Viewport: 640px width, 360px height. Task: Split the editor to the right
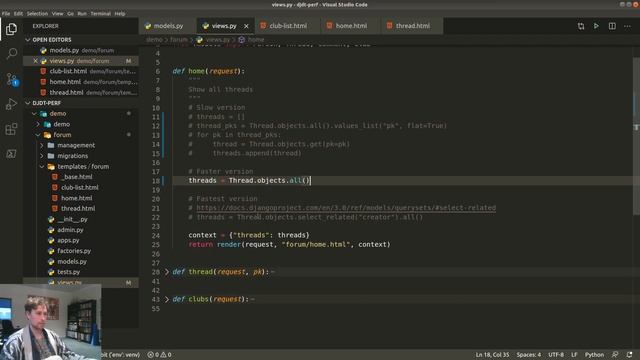612,26
